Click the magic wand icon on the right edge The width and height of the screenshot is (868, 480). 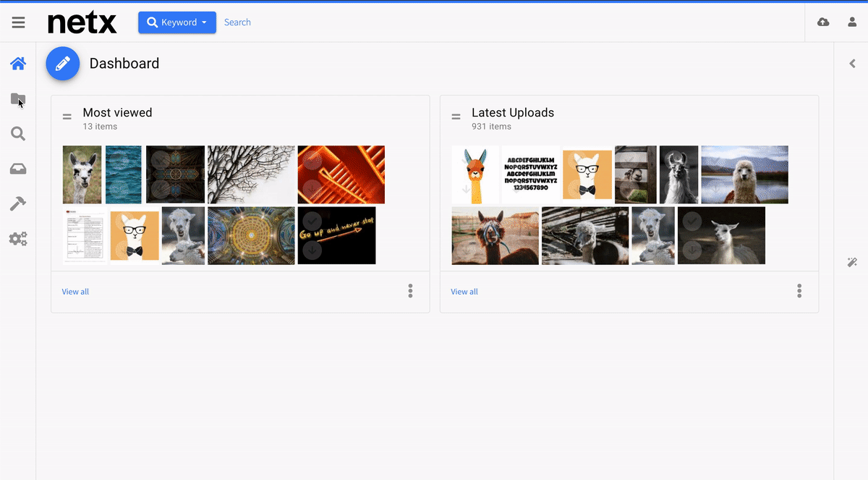click(x=852, y=262)
